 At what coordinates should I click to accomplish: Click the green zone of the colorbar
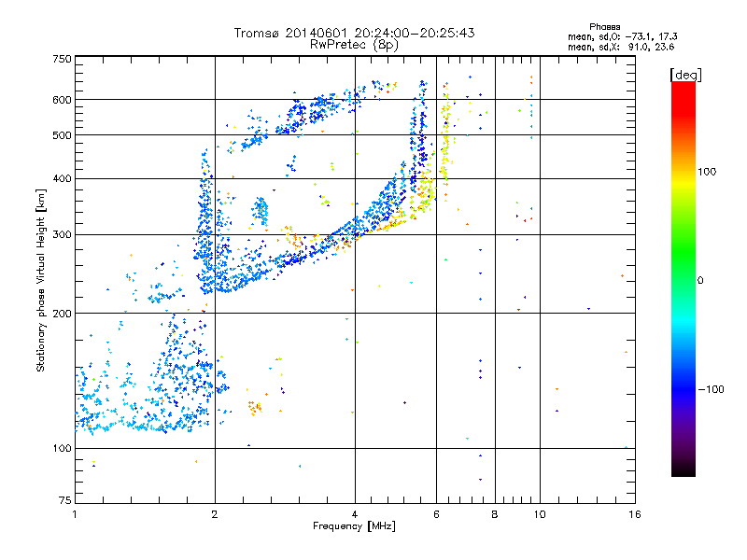coord(684,252)
